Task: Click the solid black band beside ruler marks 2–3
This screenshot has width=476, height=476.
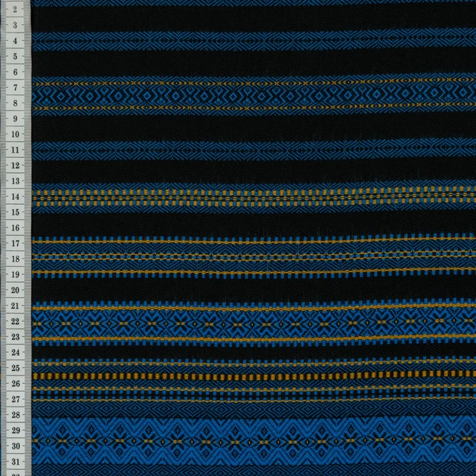Action: [254, 18]
